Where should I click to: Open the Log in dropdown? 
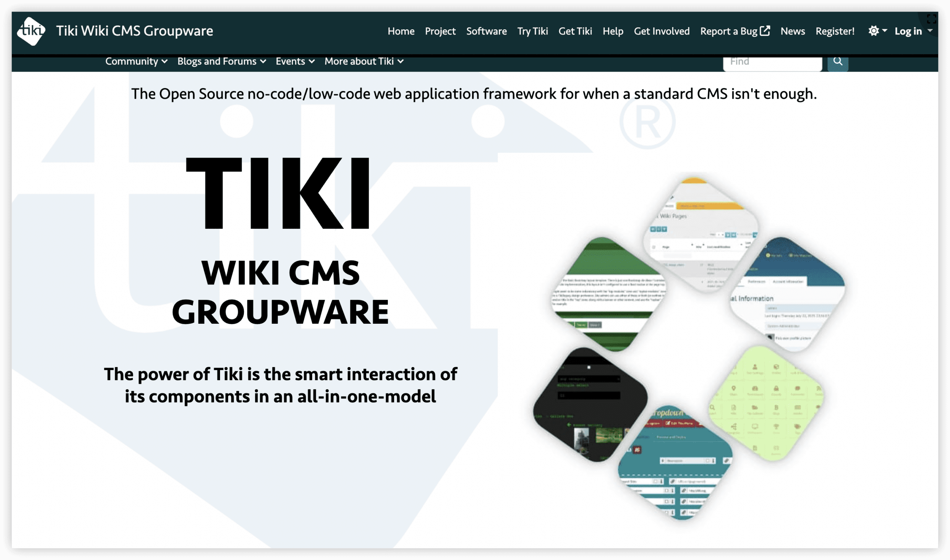click(x=911, y=31)
